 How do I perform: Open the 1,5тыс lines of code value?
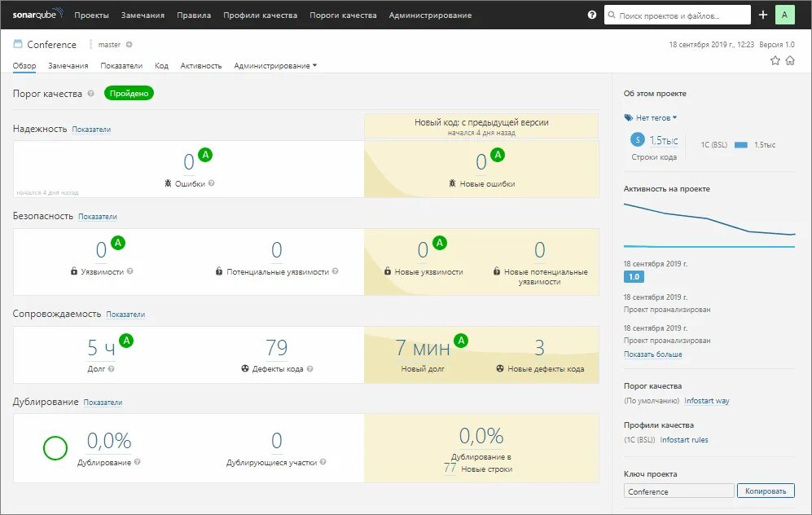coord(664,140)
